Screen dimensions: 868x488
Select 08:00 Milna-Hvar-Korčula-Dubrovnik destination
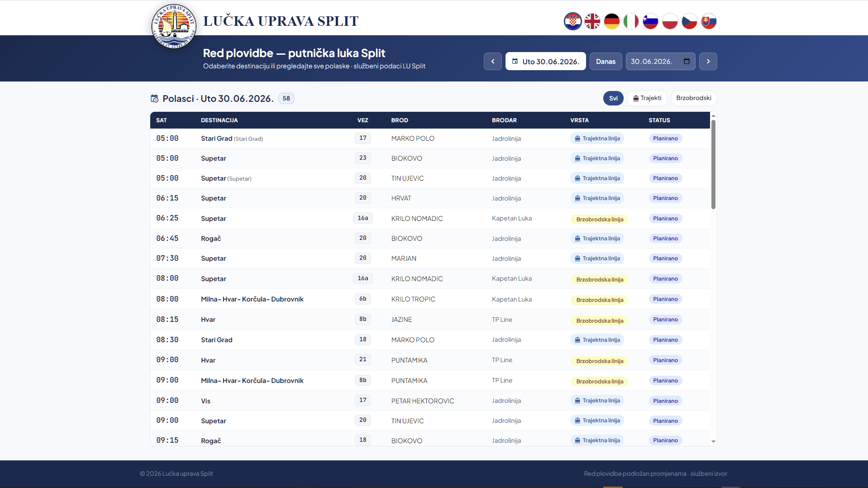(x=252, y=299)
